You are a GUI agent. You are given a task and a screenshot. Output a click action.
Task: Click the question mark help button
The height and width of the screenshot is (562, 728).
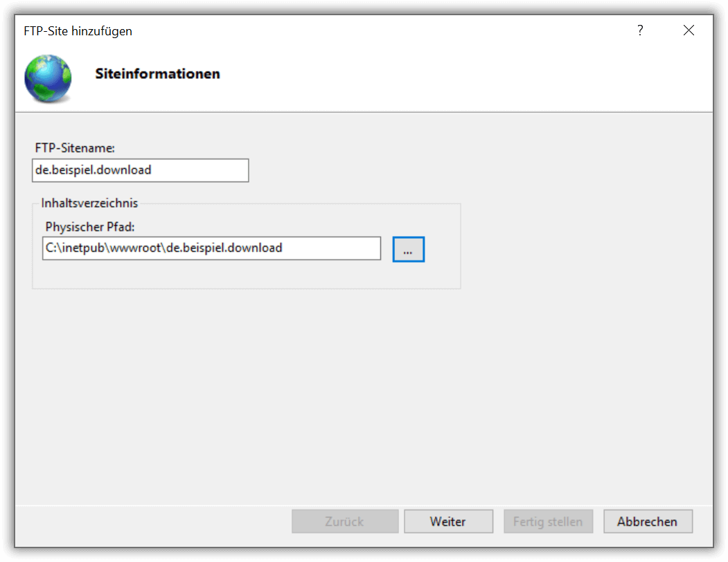(x=640, y=30)
